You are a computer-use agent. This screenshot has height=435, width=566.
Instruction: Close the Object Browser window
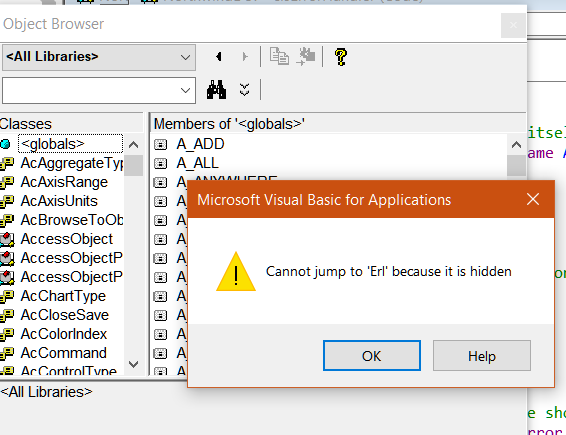513,25
